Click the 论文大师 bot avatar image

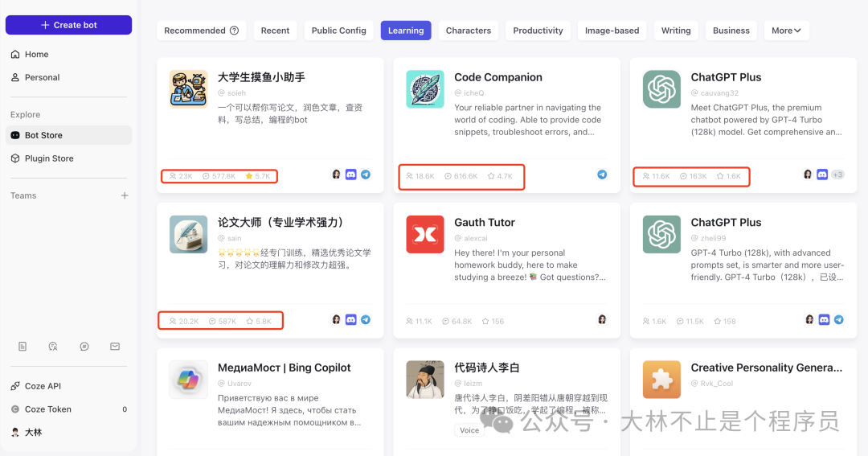189,234
